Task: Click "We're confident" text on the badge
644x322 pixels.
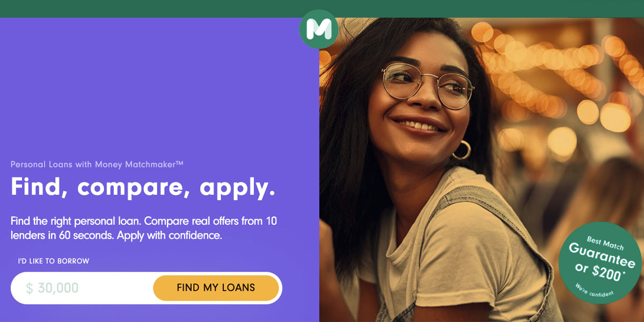Action: pyautogui.click(x=594, y=290)
